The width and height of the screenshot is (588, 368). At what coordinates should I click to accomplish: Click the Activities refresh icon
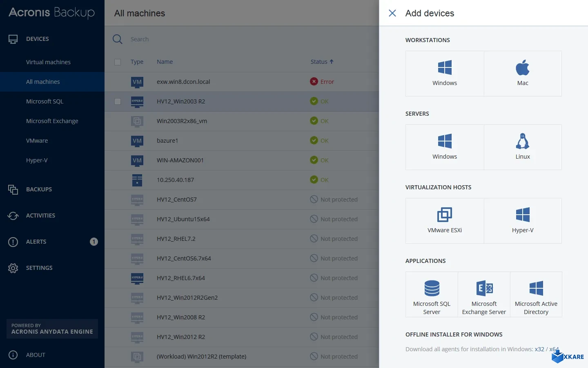point(13,215)
